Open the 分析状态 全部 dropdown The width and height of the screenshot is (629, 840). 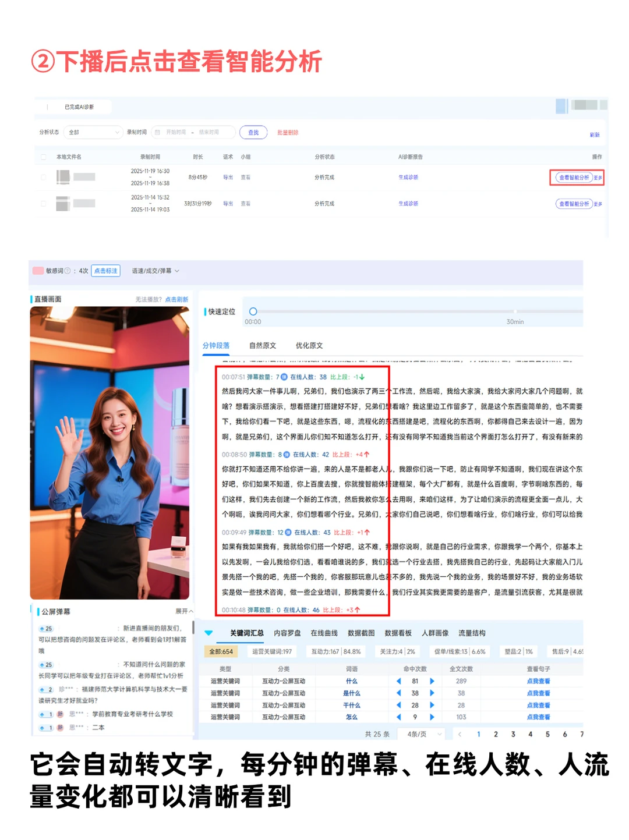tap(93, 132)
